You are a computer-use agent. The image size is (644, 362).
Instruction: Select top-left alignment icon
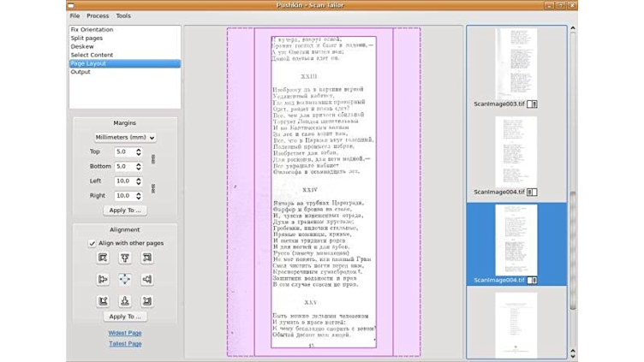103,258
